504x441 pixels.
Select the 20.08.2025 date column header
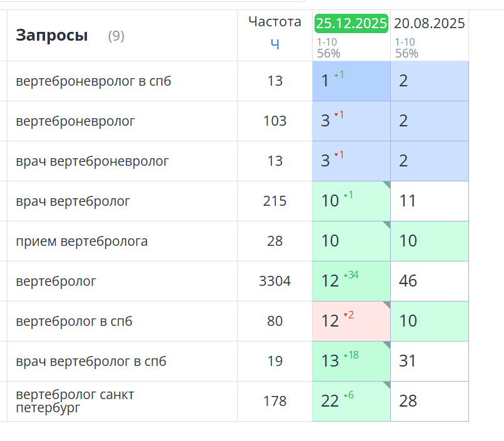click(x=430, y=24)
